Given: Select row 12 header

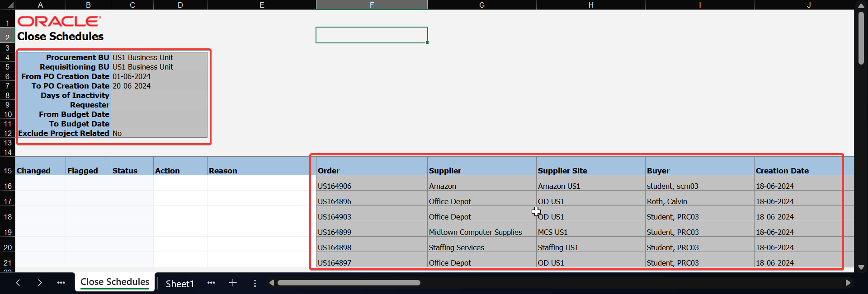Looking at the screenshot, I should point(8,133).
